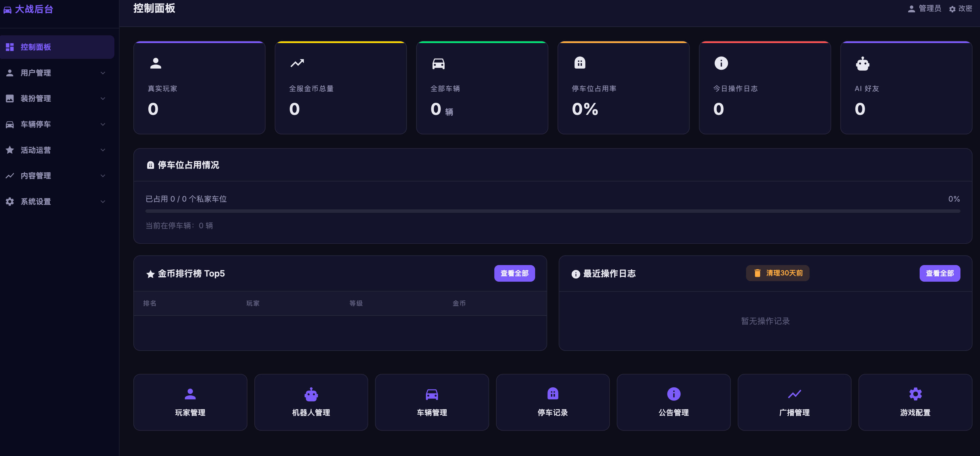Click the 排名 column header
The image size is (980, 456).
(x=150, y=303)
